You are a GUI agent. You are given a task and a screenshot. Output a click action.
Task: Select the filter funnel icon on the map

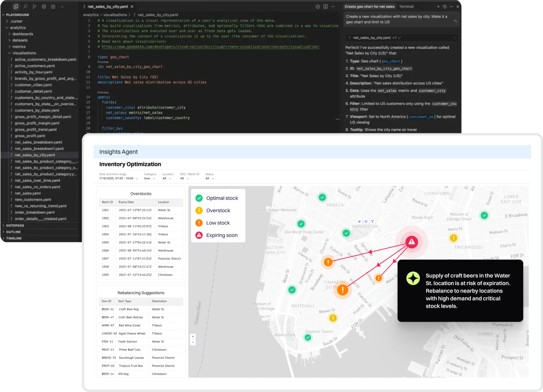click(x=372, y=221)
